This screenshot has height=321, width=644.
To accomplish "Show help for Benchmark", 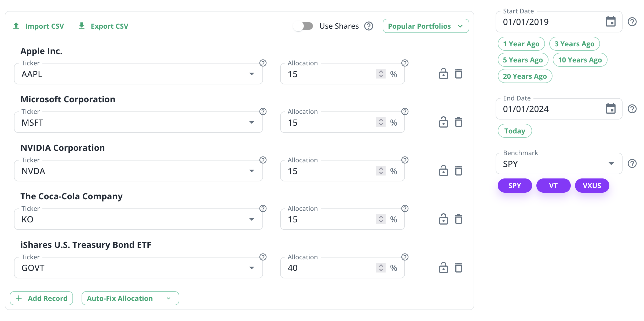I will (632, 163).
